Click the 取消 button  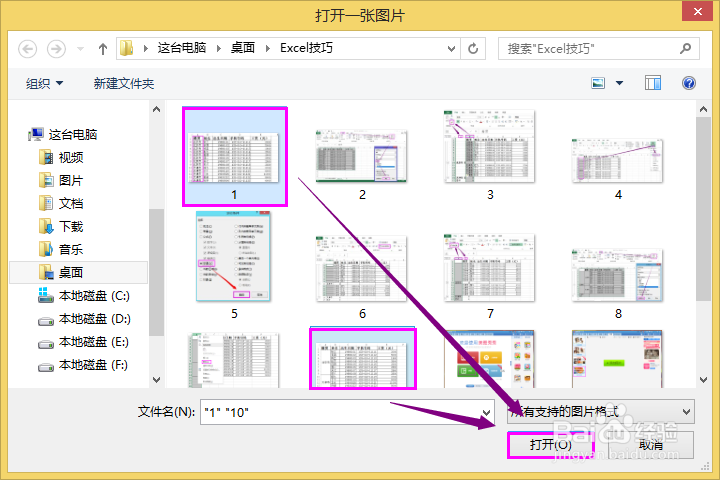coord(651,445)
